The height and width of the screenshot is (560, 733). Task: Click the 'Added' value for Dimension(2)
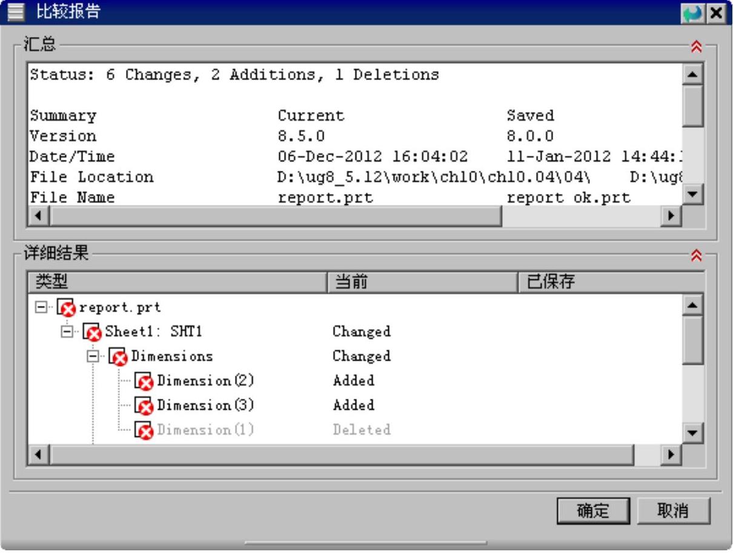coord(354,381)
